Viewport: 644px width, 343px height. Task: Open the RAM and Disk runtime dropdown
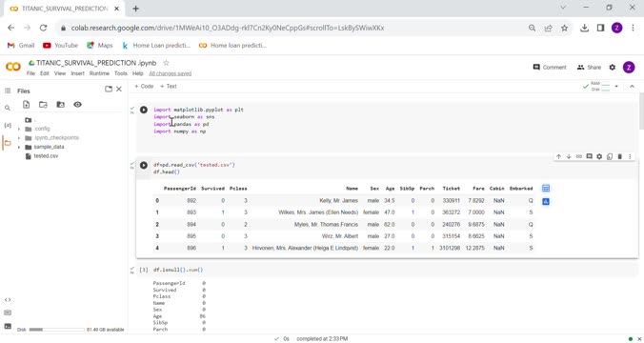pyautogui.click(x=616, y=87)
